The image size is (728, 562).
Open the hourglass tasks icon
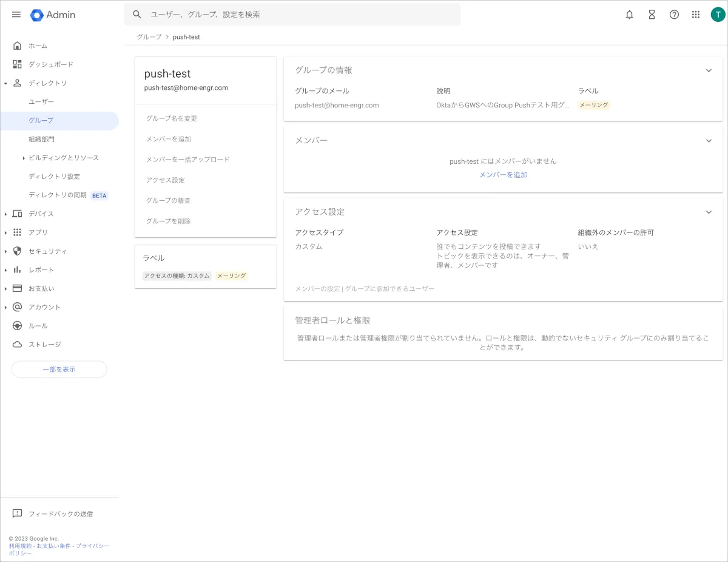coord(652,15)
